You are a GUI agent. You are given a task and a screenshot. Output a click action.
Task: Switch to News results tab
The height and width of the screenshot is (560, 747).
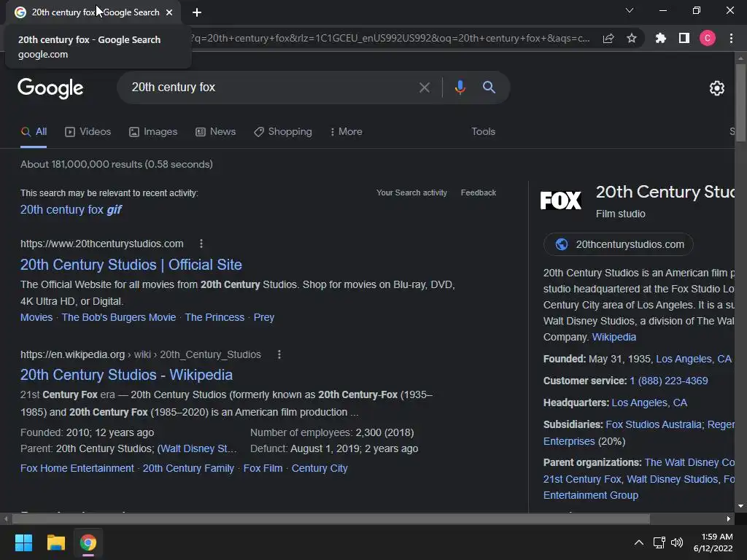216,132
